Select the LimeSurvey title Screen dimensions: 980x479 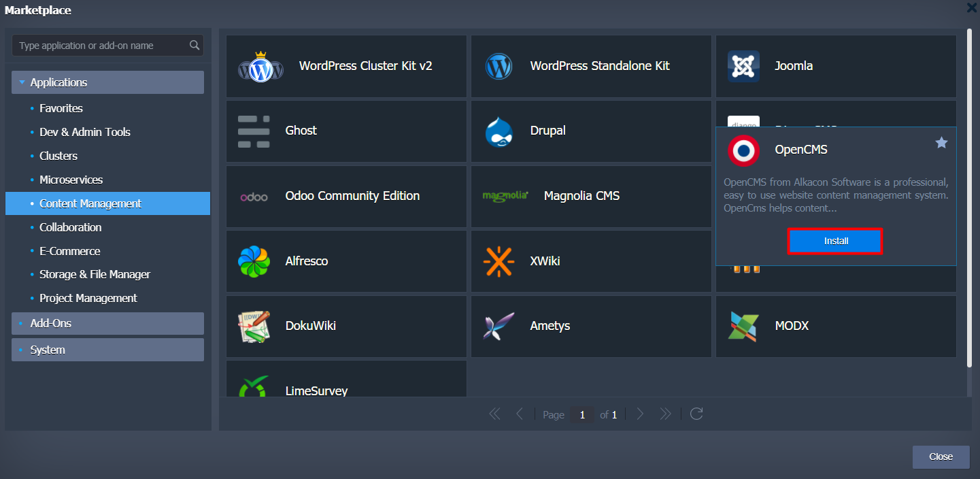coord(317,391)
